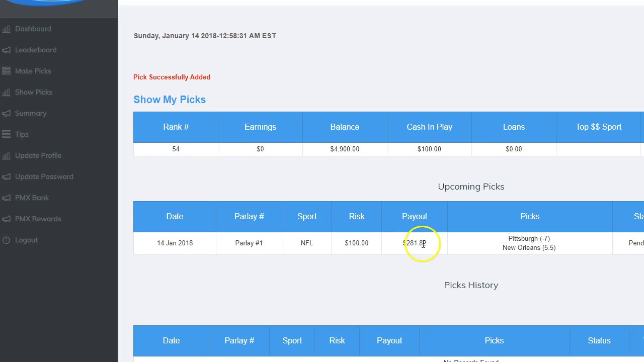Open Update Password link

44,177
